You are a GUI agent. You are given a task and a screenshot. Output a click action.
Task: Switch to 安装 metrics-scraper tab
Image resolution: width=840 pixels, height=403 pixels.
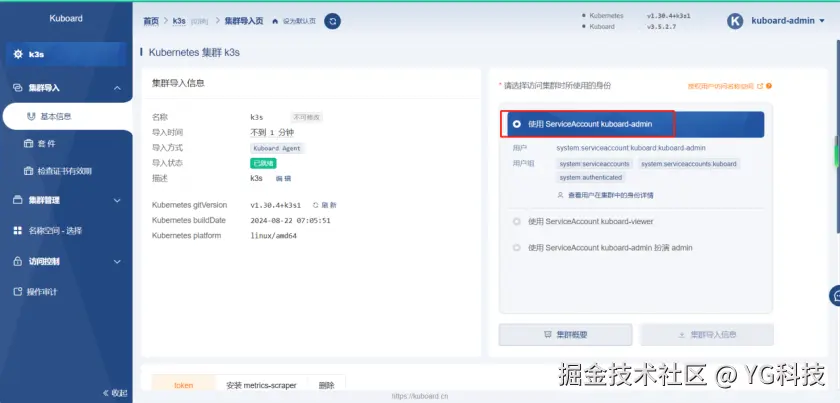(261, 385)
